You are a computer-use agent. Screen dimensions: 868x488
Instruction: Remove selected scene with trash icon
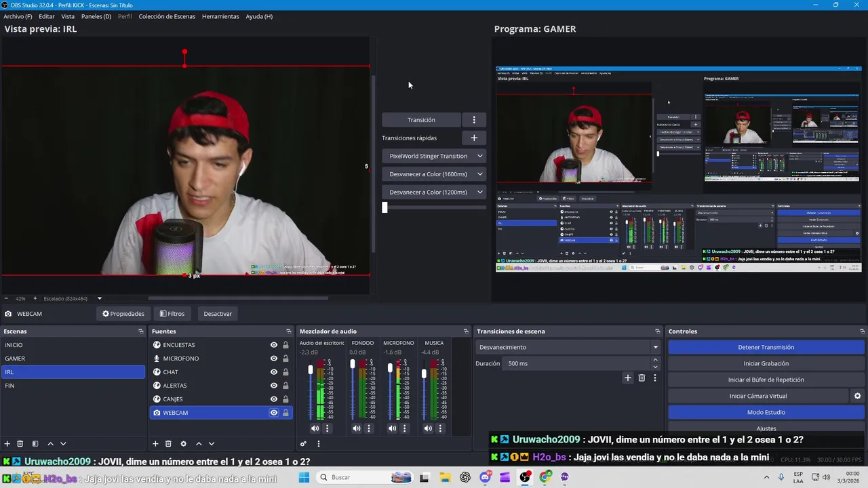pos(20,444)
